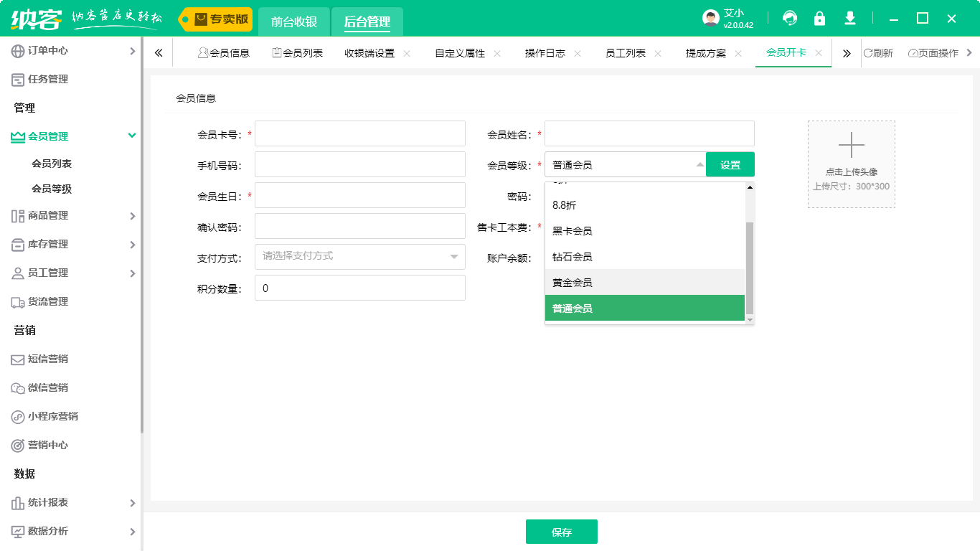Click the lock screen icon in title bar
Viewport: 980px width, 551px height.
(x=819, y=19)
